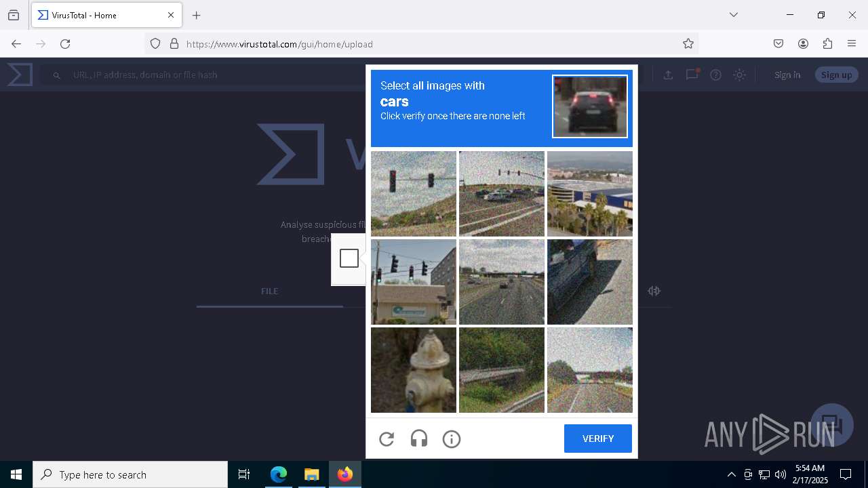
Task: Click the site security padlock icon
Action: click(x=174, y=44)
